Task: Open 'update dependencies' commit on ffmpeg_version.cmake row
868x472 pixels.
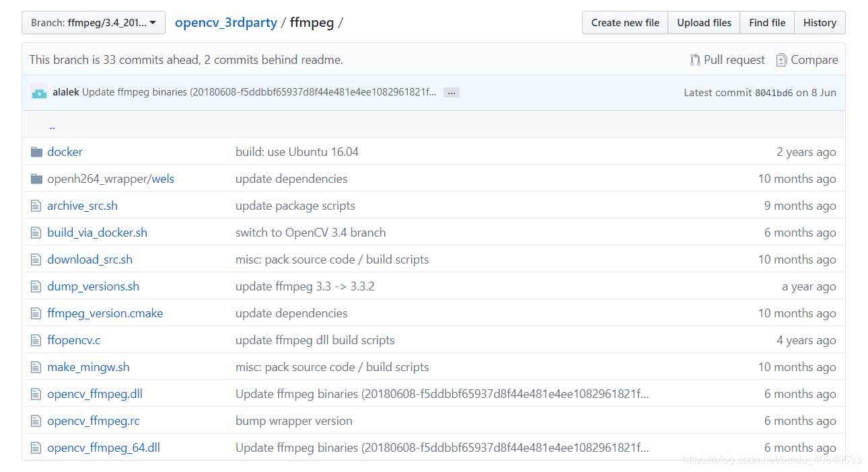Action: (x=291, y=313)
